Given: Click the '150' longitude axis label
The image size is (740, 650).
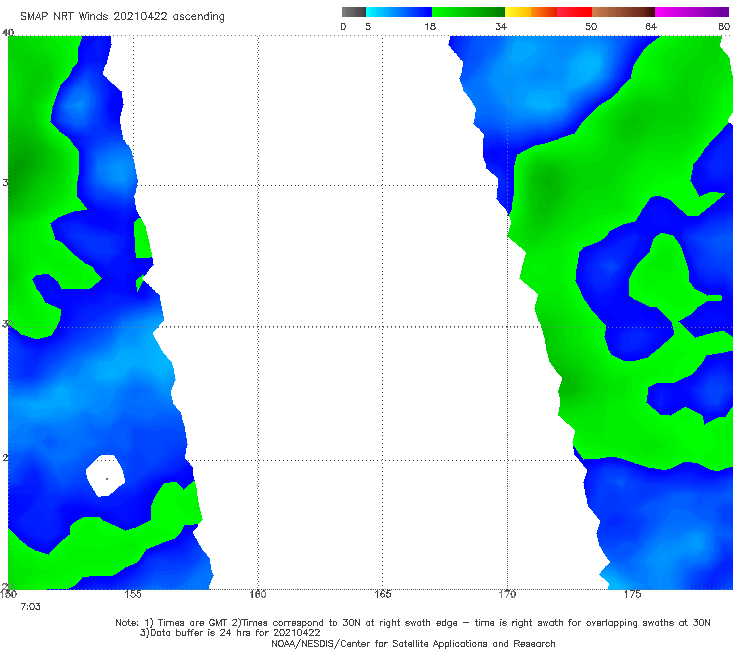Looking at the screenshot, I should (x=8, y=594).
